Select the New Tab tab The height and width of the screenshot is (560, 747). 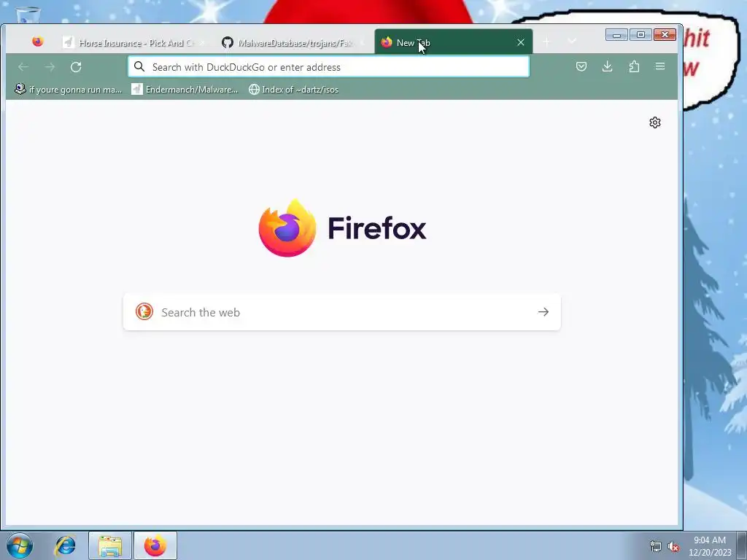click(x=453, y=42)
